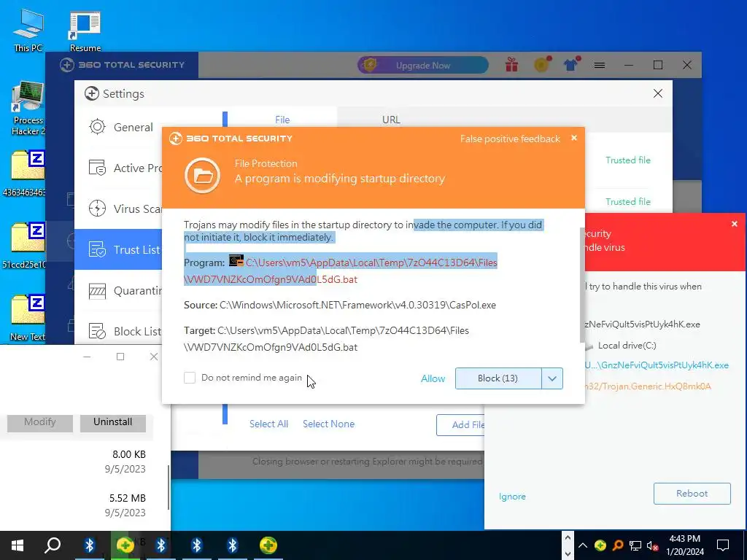Select the 51ccd25e10 archive on desktop

coord(25,246)
